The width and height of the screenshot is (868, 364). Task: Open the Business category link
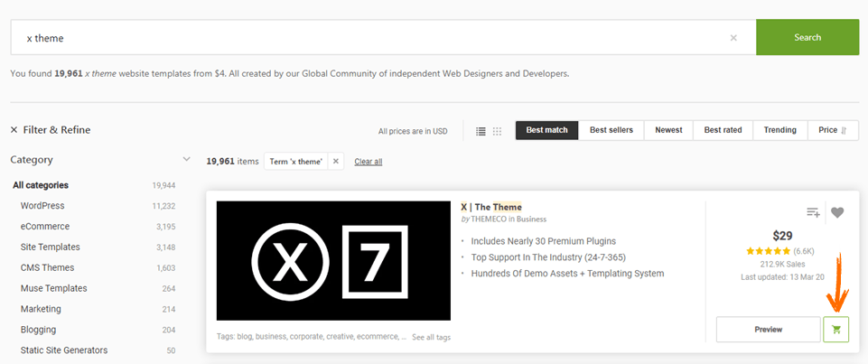pyautogui.click(x=531, y=219)
